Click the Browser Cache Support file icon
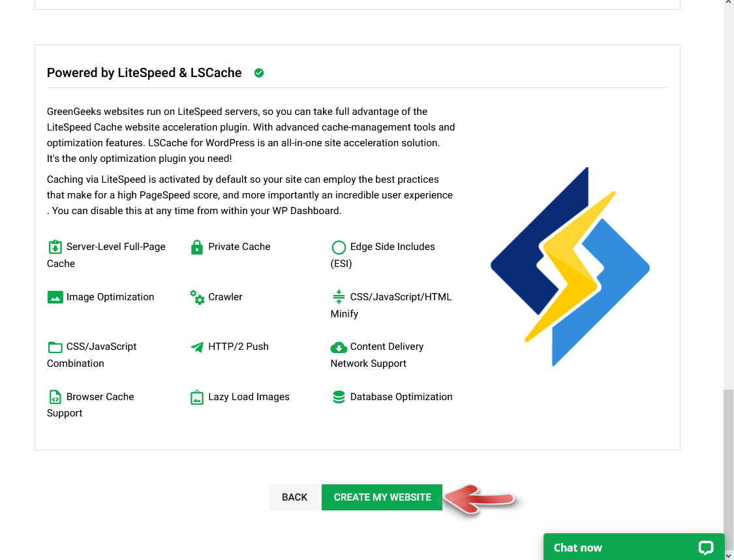734x560 pixels. tap(55, 397)
